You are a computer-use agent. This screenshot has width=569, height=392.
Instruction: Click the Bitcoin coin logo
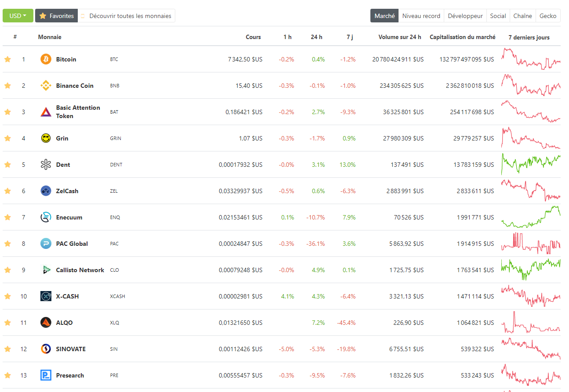click(46, 59)
